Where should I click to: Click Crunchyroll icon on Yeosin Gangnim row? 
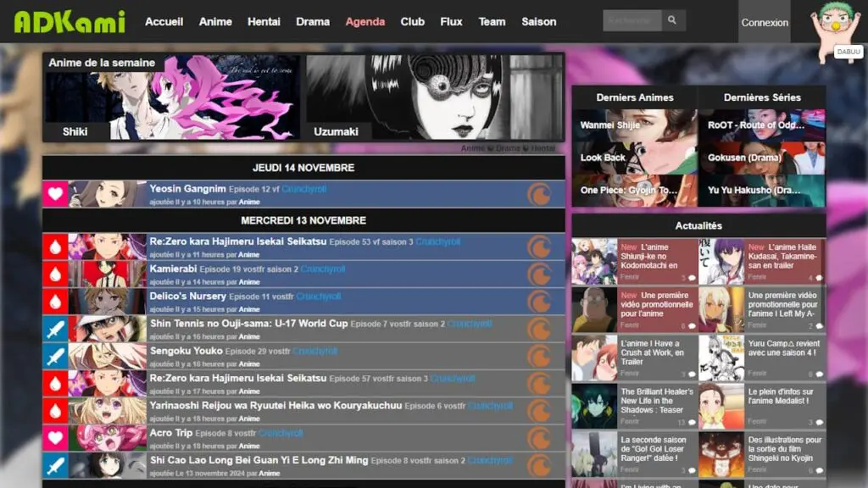tap(539, 194)
